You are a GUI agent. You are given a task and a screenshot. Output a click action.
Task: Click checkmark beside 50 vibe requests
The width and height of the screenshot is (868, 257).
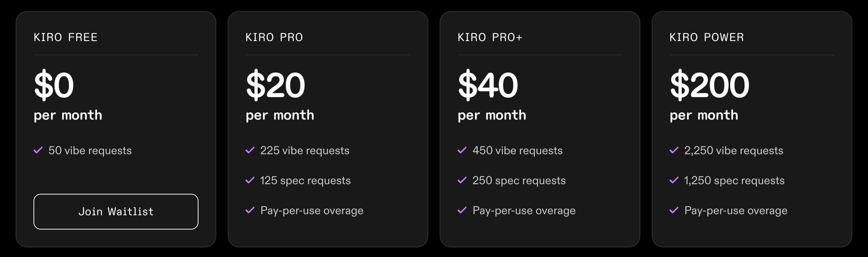pos(38,150)
